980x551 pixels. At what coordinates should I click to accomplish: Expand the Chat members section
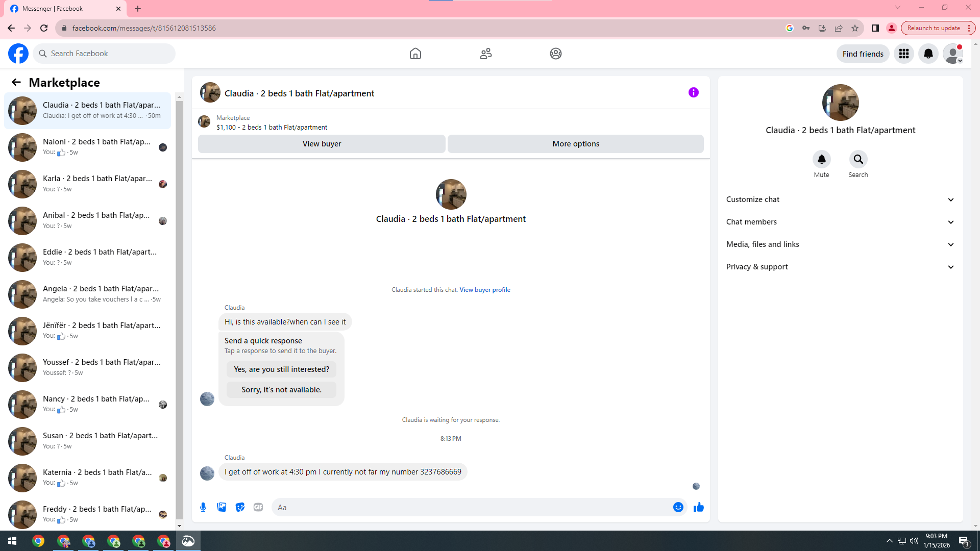coord(840,222)
